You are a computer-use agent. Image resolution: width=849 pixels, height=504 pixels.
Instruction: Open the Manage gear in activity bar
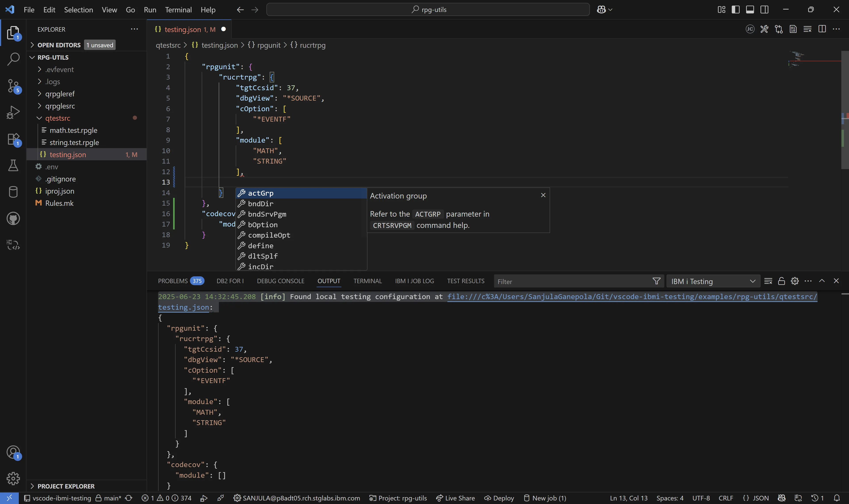13,479
